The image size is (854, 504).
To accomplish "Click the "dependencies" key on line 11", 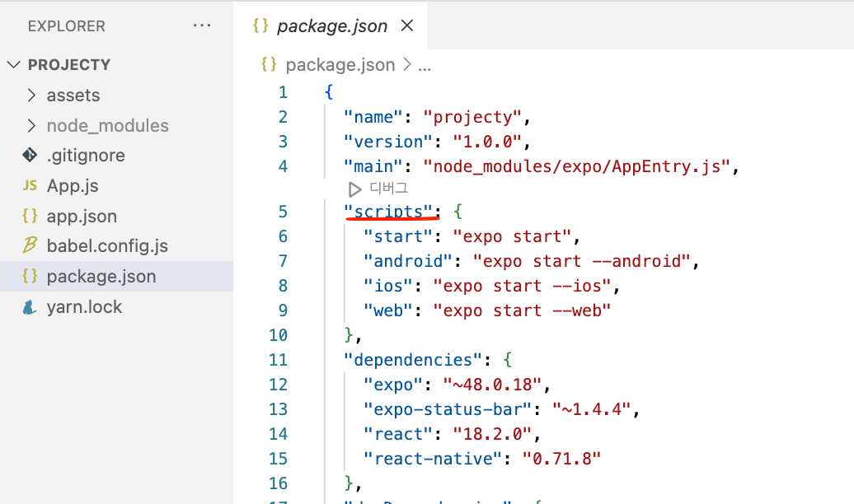I will point(413,360).
